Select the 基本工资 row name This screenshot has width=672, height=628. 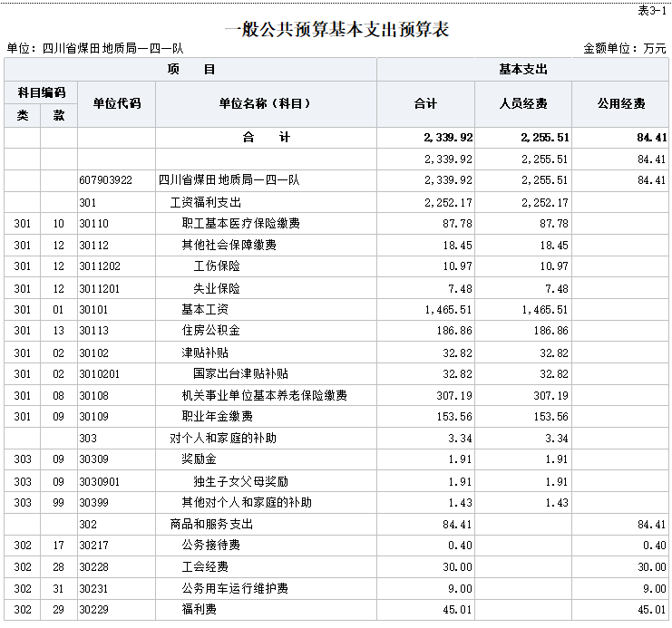[205, 309]
